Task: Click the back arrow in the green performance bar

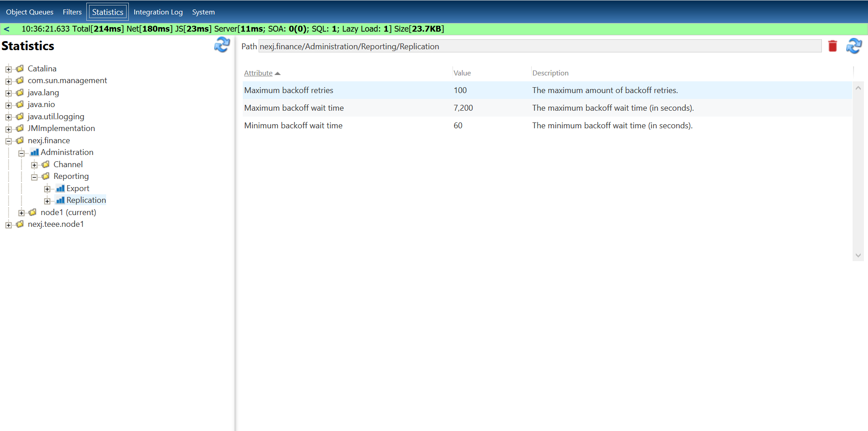Action: (x=6, y=28)
